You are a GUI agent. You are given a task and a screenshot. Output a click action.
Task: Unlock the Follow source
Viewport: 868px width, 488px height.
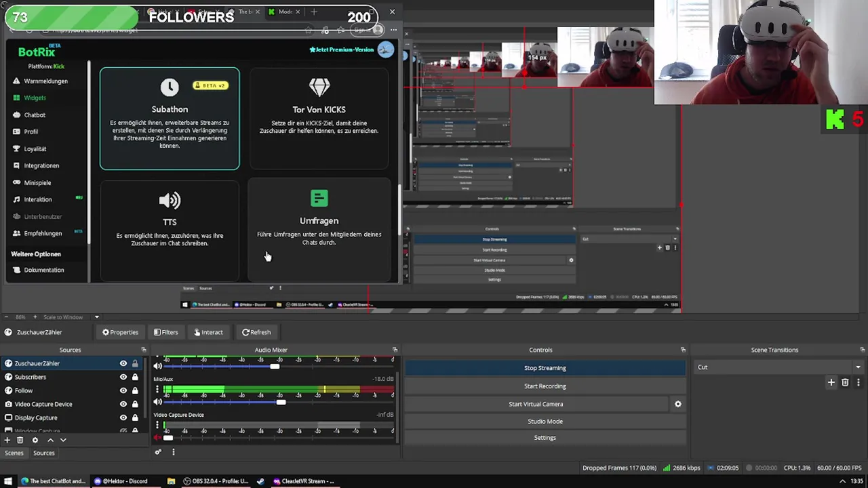click(135, 390)
